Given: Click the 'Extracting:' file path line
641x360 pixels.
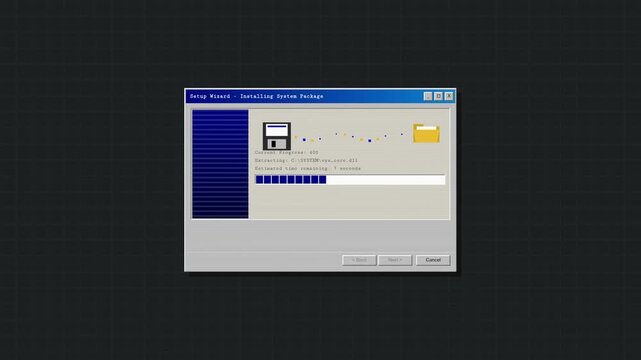Looking at the screenshot, I should [x=306, y=161].
